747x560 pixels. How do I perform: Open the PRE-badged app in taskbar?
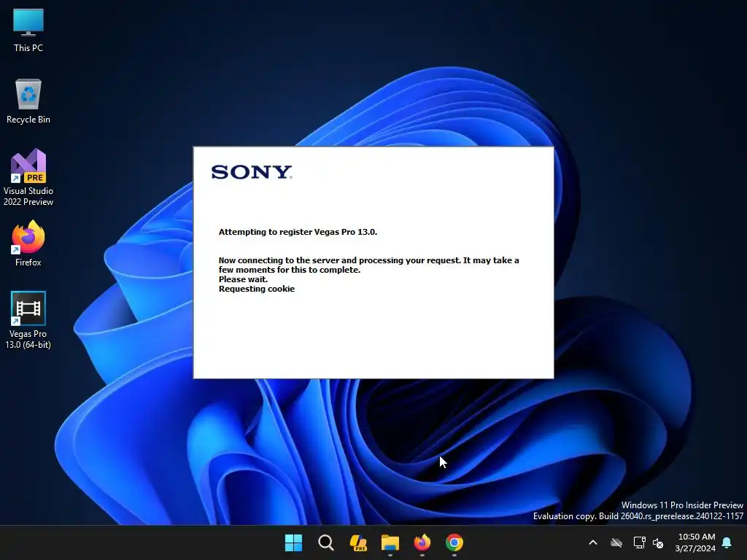coord(357,542)
